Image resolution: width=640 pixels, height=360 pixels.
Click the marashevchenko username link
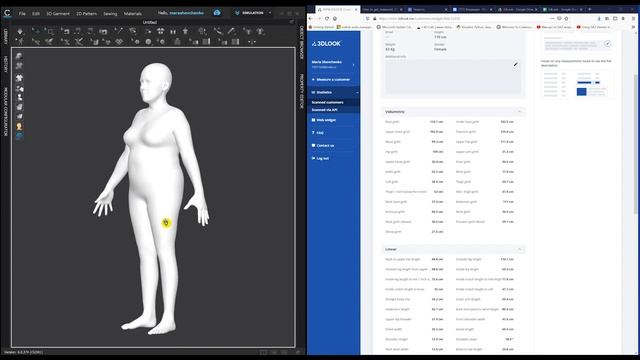point(187,13)
